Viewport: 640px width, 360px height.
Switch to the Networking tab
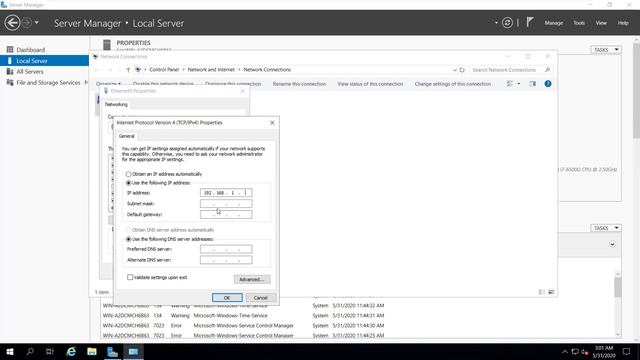(116, 104)
